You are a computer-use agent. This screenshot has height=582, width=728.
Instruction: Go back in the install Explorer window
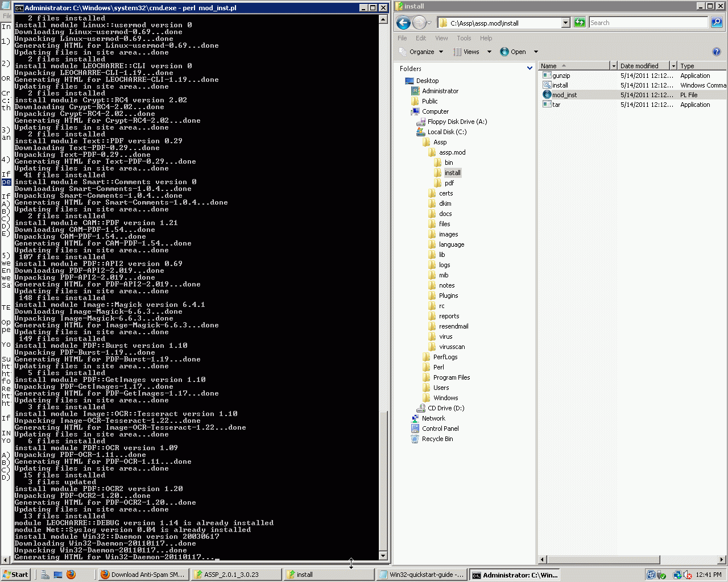[x=403, y=23]
